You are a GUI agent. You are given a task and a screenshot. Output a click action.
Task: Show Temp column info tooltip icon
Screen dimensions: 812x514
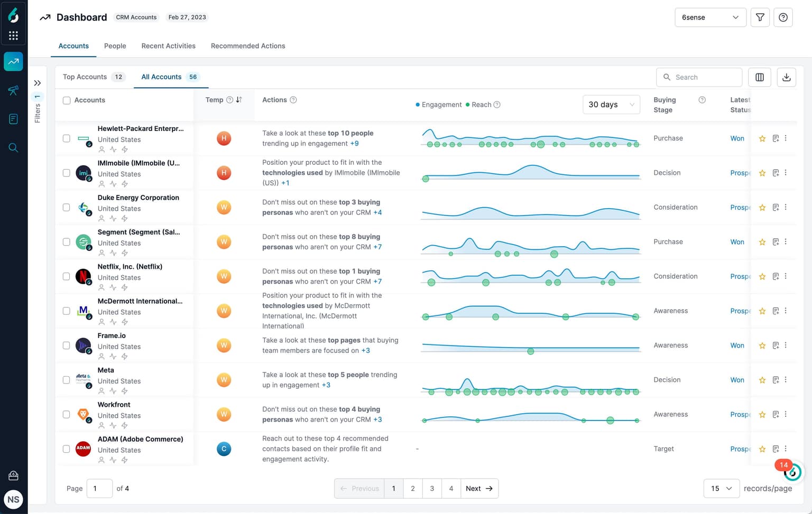tap(229, 100)
